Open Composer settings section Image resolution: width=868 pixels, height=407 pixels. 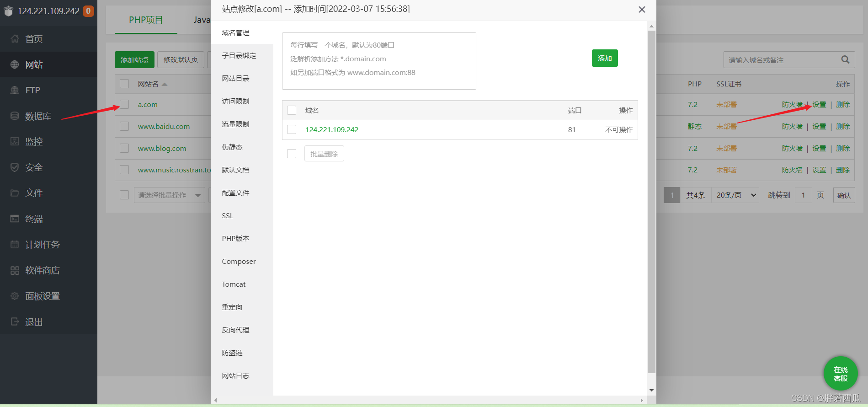pyautogui.click(x=242, y=261)
